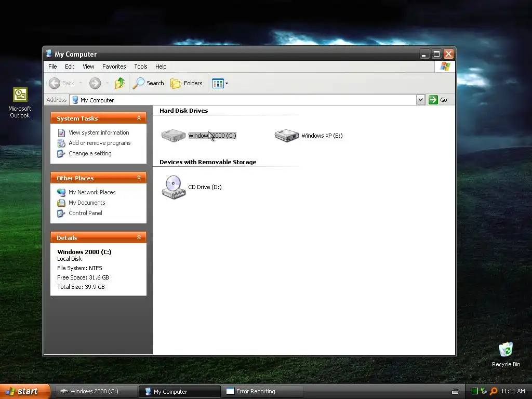Click the My Documents folder icon

(61, 203)
